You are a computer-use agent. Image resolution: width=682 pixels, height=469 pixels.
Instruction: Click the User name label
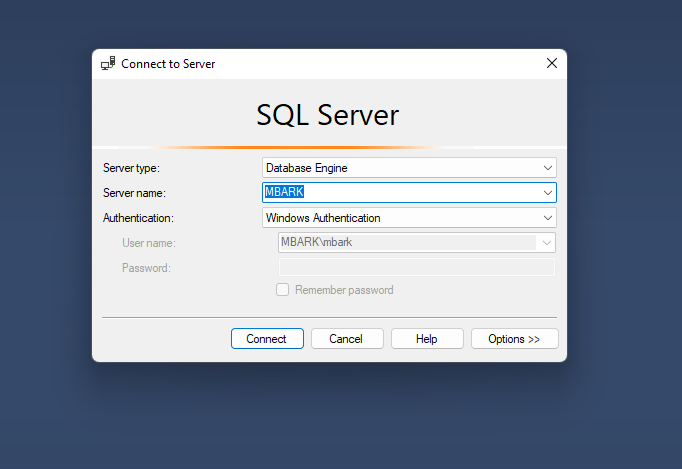pyautogui.click(x=148, y=243)
